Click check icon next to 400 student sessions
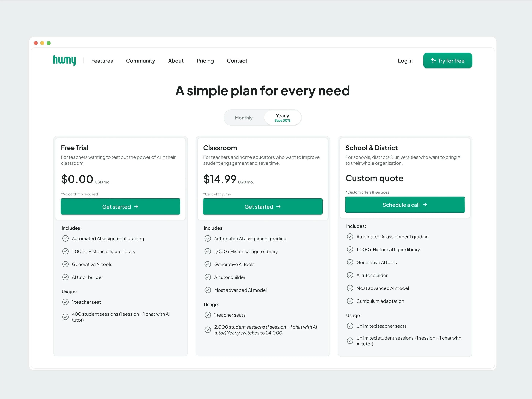Screen dimensions: 532x399 click(x=65, y=317)
